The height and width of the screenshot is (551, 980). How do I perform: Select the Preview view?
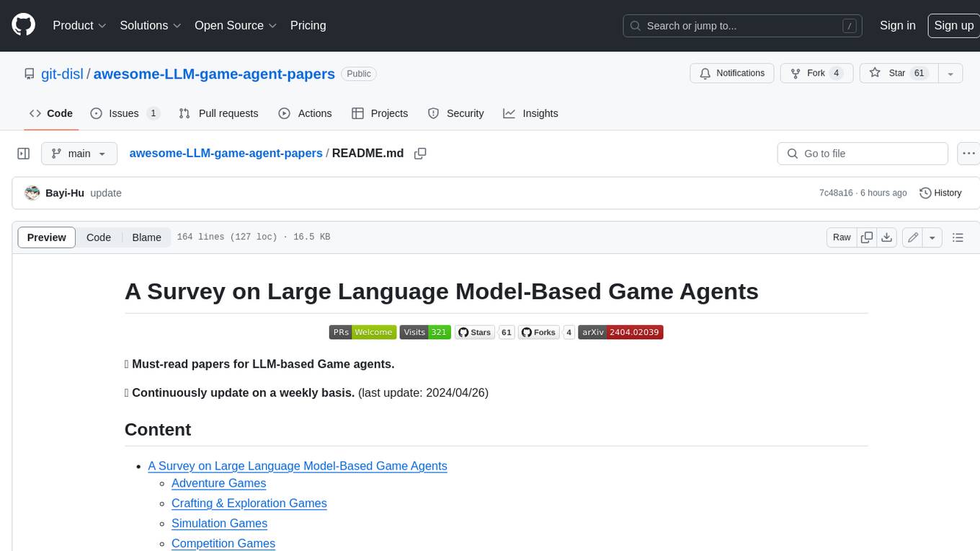click(47, 237)
